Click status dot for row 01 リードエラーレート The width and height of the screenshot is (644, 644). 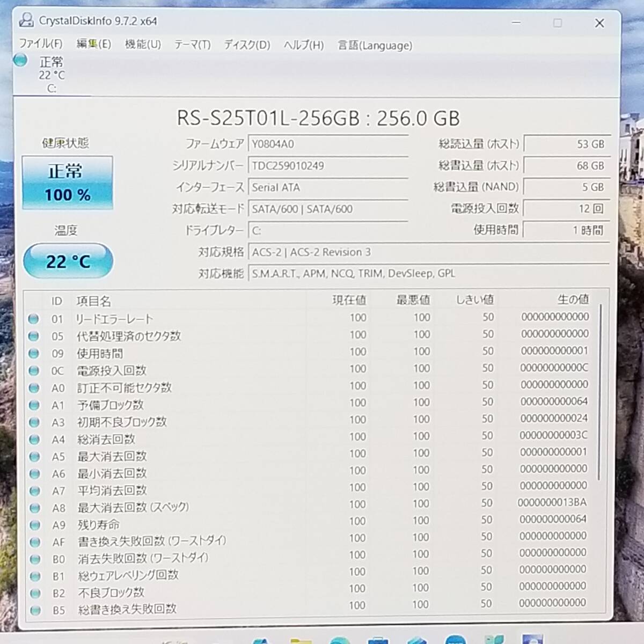[x=33, y=319]
